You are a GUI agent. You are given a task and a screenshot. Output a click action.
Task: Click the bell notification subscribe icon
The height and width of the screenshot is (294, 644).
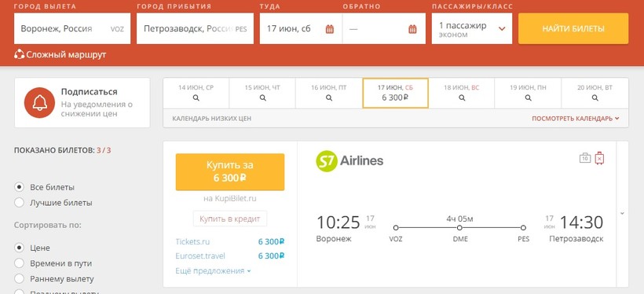coord(39,103)
